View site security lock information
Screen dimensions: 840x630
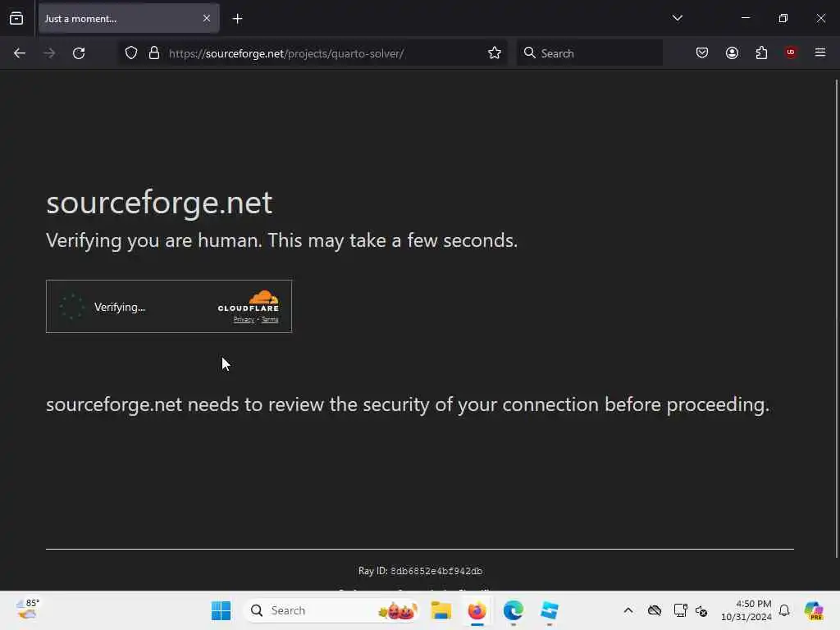[x=154, y=53]
